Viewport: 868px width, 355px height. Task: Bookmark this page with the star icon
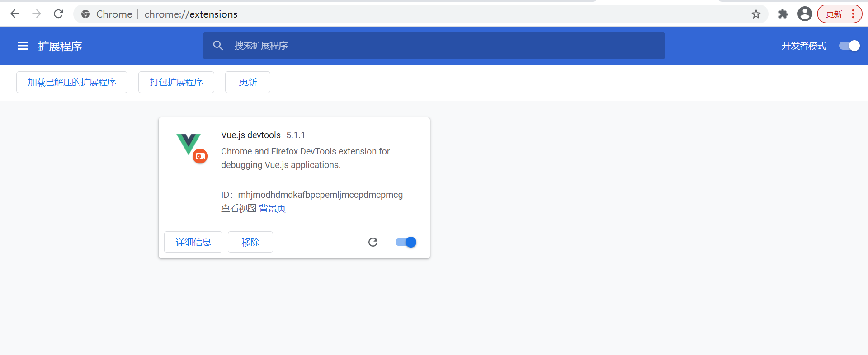click(756, 14)
